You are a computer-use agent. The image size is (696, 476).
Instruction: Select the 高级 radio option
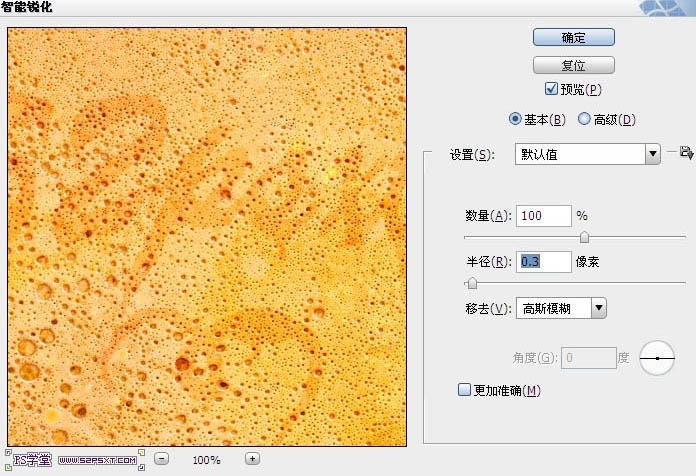pyautogui.click(x=584, y=119)
